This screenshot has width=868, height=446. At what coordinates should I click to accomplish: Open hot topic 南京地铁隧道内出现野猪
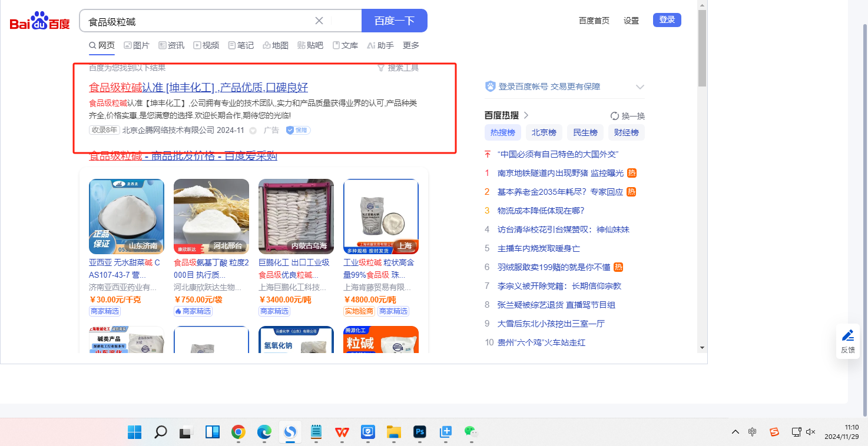[x=561, y=173]
